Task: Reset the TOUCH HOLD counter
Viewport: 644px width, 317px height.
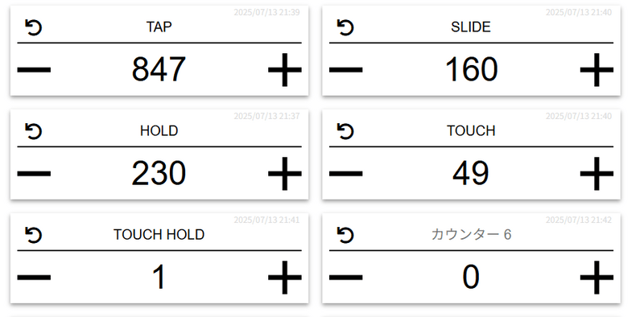Action: 33,235
